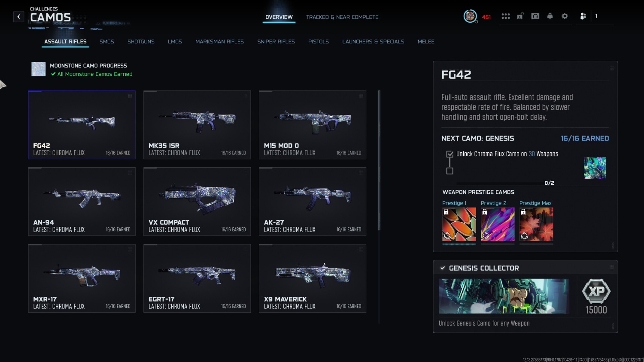Switch to Tracked & Near Complete tab
Viewport: 644px width, 362px height.
342,17
